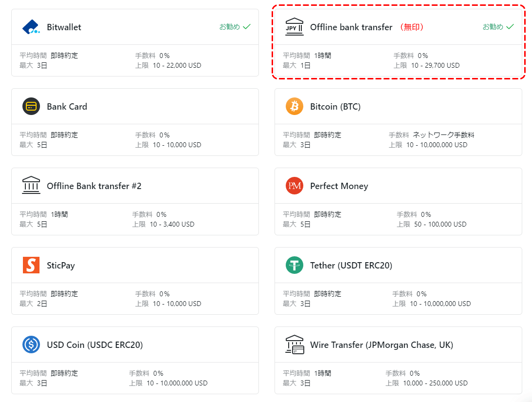Choose Bitcoin (BTC) payment option
This screenshot has width=532, height=402.
point(335,106)
